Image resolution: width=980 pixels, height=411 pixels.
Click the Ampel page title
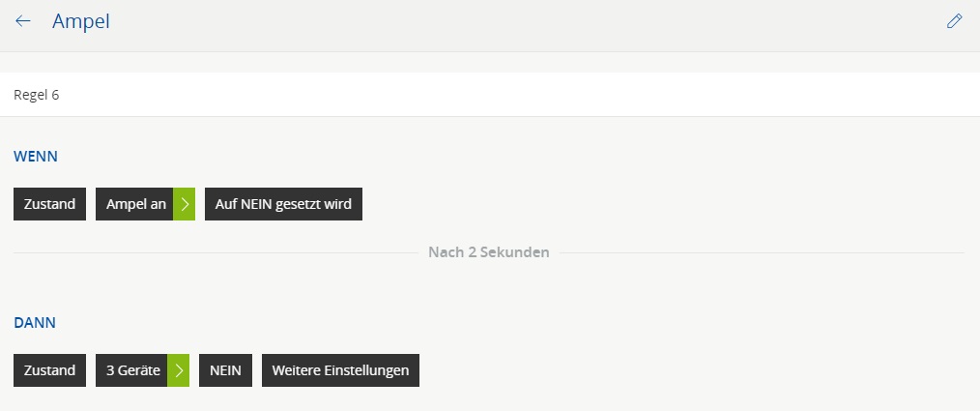point(81,21)
